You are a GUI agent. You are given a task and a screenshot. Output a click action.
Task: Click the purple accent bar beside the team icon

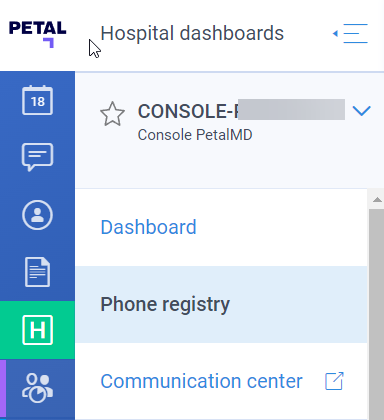pos(3,390)
